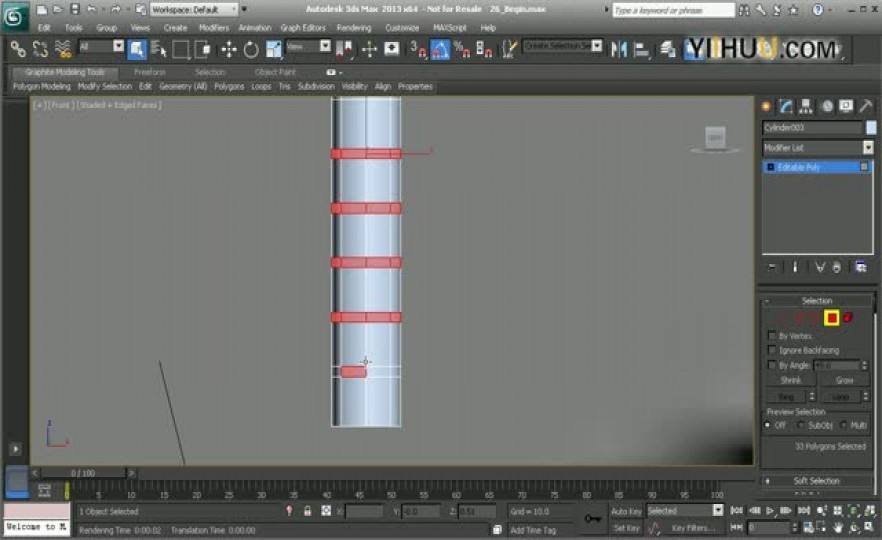Open the Loops ribbon panel
The image size is (882, 540).
(261, 87)
